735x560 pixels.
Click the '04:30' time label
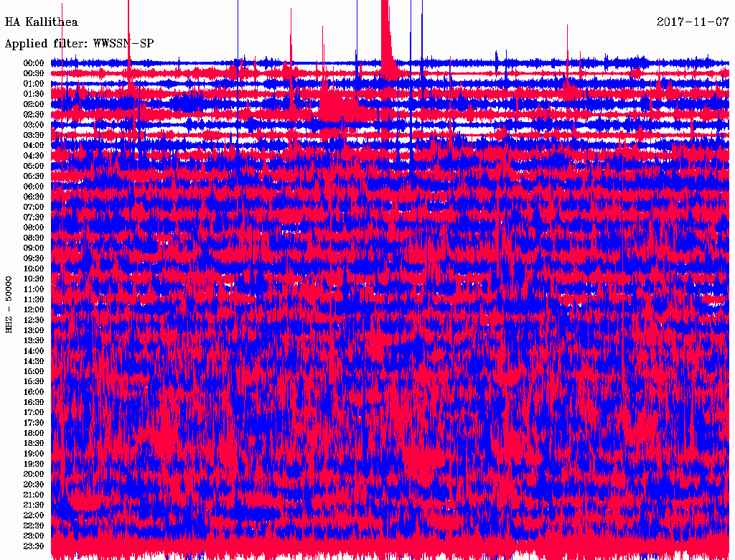pyautogui.click(x=34, y=155)
